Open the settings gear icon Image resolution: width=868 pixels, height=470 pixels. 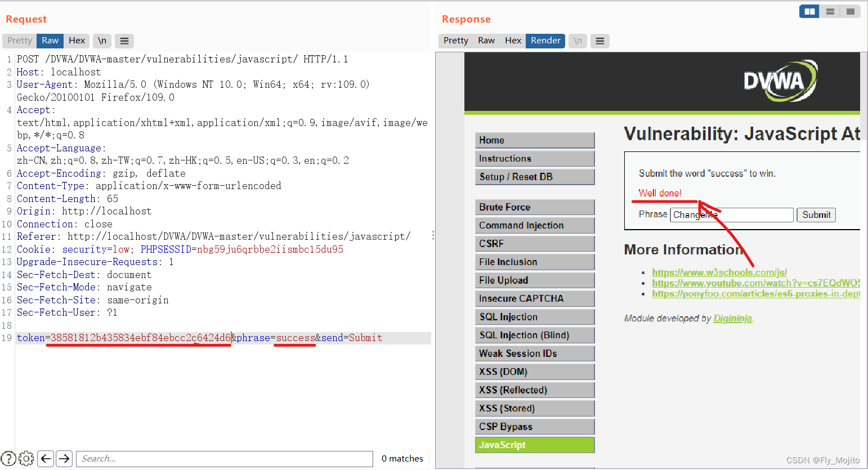pyautogui.click(x=25, y=458)
